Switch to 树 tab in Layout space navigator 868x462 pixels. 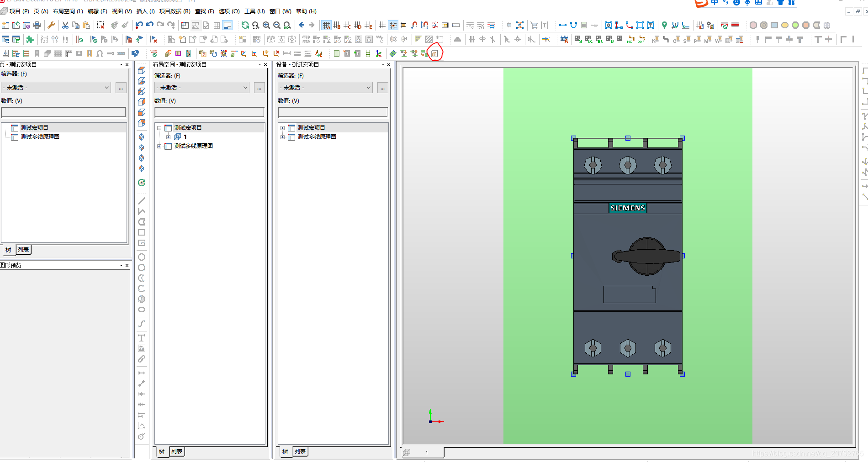pos(162,451)
